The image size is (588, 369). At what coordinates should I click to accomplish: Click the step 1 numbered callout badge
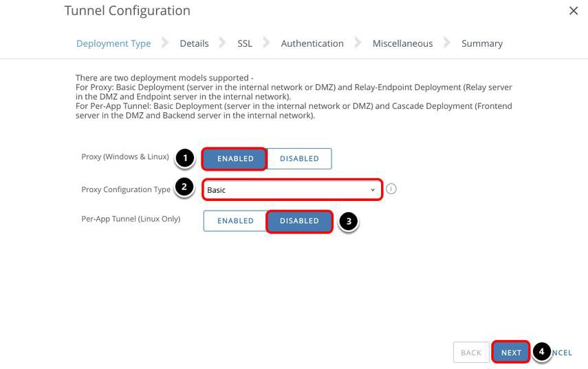pos(184,158)
